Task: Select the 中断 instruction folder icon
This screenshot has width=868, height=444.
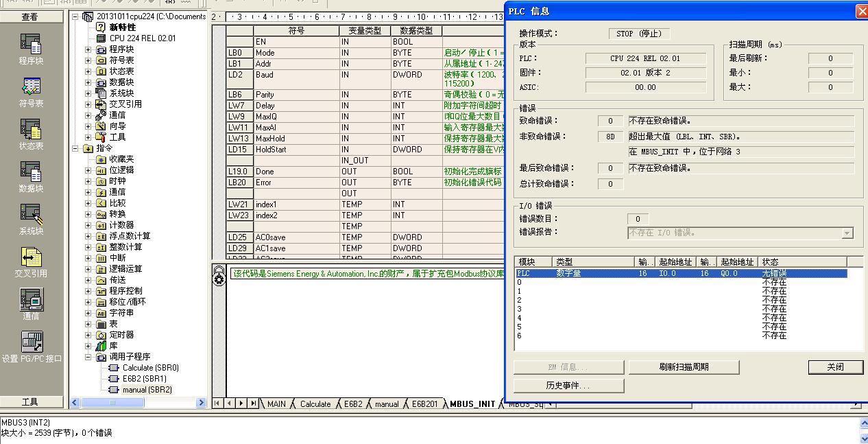Action: (101, 258)
